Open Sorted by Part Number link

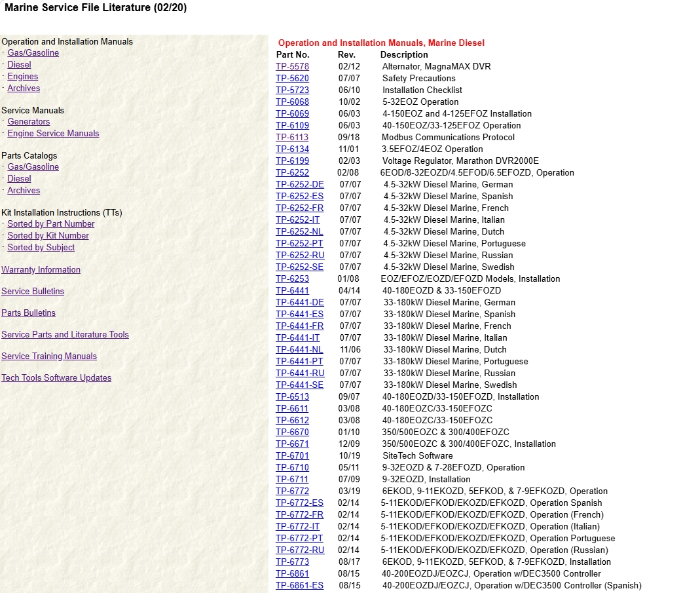click(51, 224)
